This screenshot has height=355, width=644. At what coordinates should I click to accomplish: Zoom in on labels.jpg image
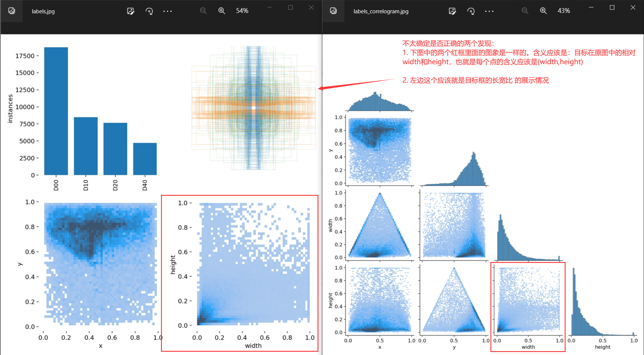click(222, 11)
